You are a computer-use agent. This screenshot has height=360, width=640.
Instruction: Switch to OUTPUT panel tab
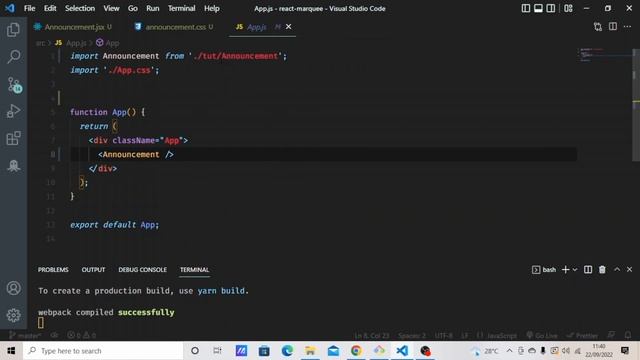[x=93, y=270]
